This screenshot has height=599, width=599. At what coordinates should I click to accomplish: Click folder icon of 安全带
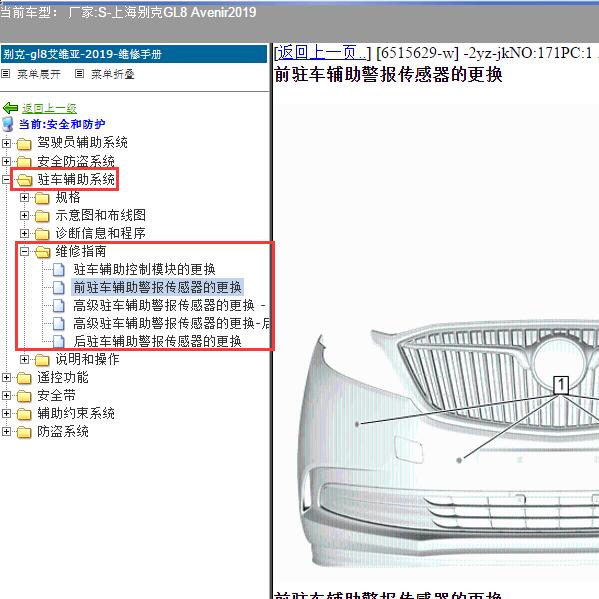point(24,396)
